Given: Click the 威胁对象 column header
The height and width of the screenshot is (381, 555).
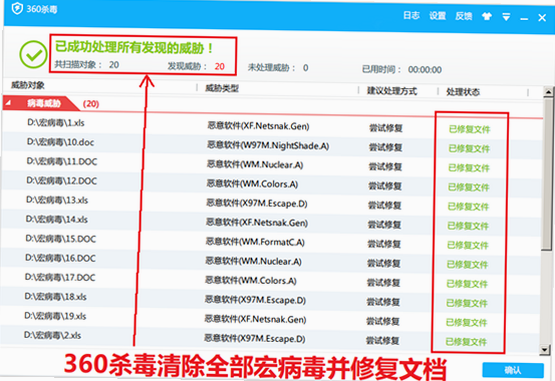Looking at the screenshot, I should pos(28,85).
